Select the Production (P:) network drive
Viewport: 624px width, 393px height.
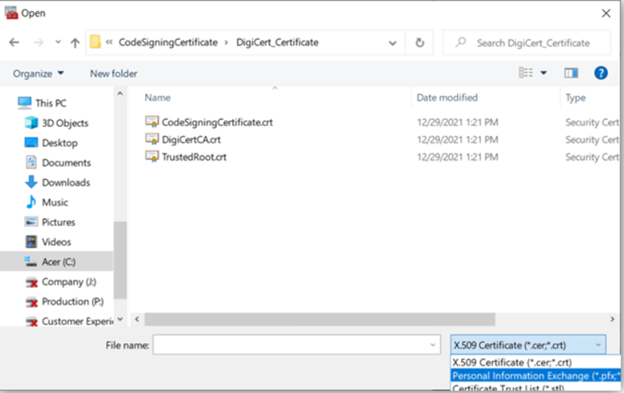[72, 302]
